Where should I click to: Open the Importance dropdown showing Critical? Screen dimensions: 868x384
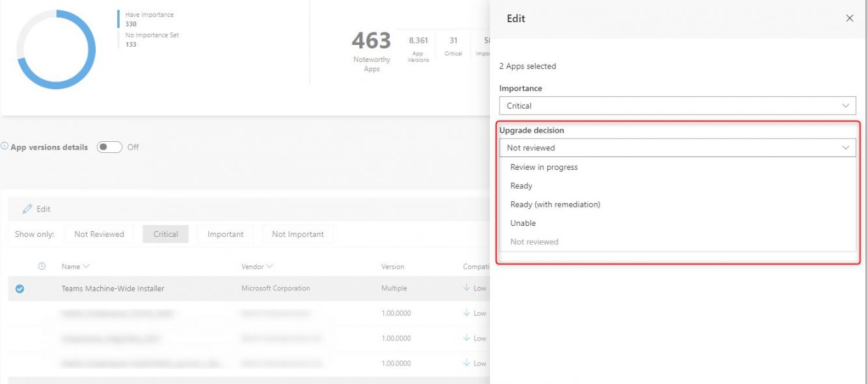coord(677,105)
